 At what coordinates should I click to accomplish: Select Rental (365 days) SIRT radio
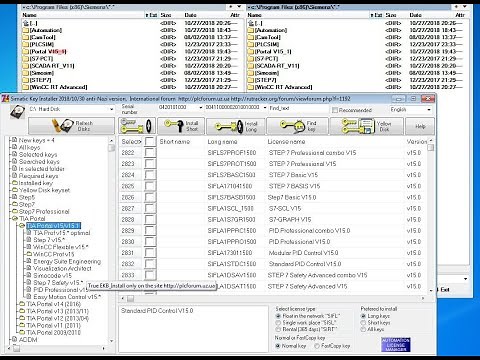278,329
